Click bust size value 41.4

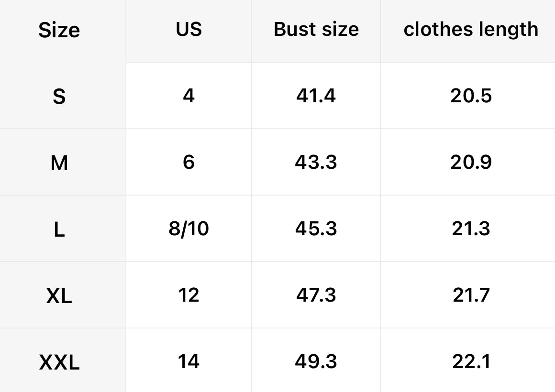pos(316,96)
